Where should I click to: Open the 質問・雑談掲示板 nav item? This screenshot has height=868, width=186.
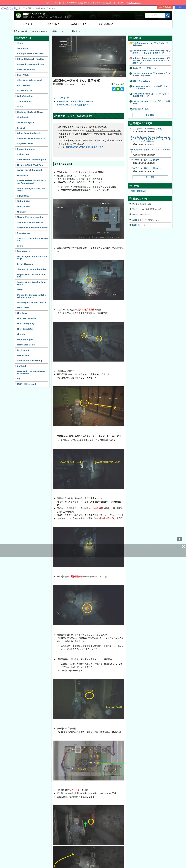(x=106, y=24)
